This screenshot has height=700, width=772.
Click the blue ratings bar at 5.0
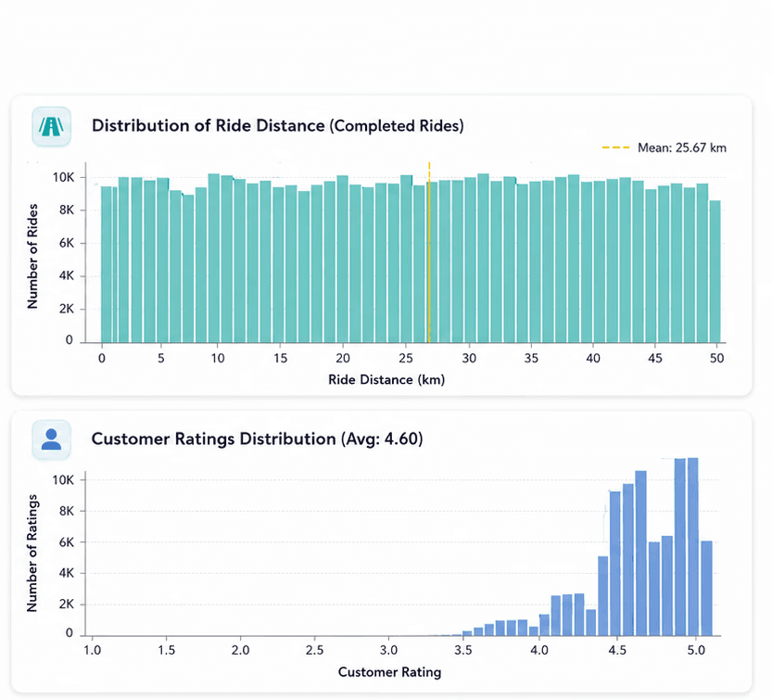point(692,547)
